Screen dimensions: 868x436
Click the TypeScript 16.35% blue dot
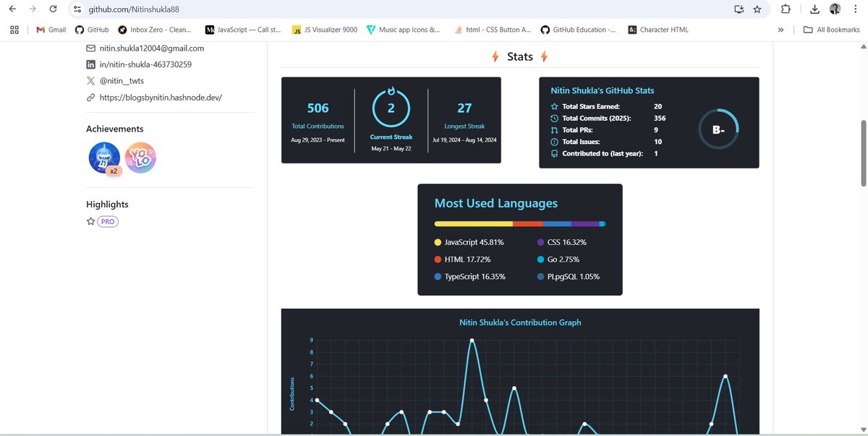(438, 277)
